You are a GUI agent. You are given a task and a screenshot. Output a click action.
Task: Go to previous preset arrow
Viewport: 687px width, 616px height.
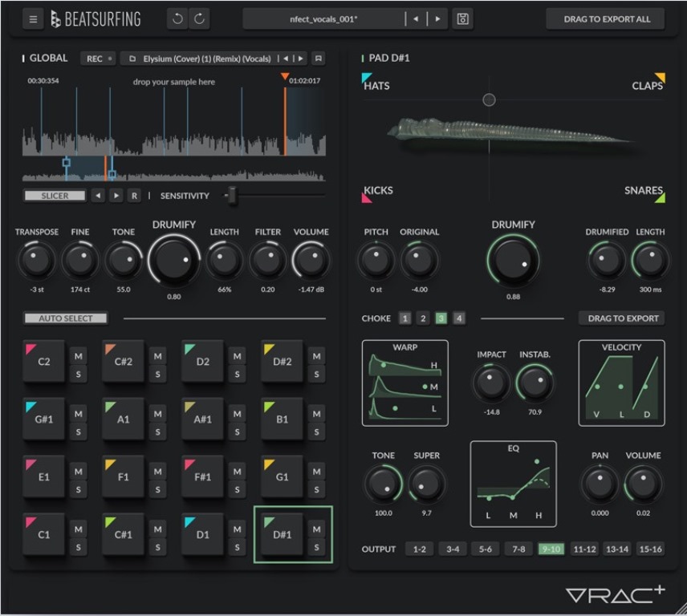(416, 18)
